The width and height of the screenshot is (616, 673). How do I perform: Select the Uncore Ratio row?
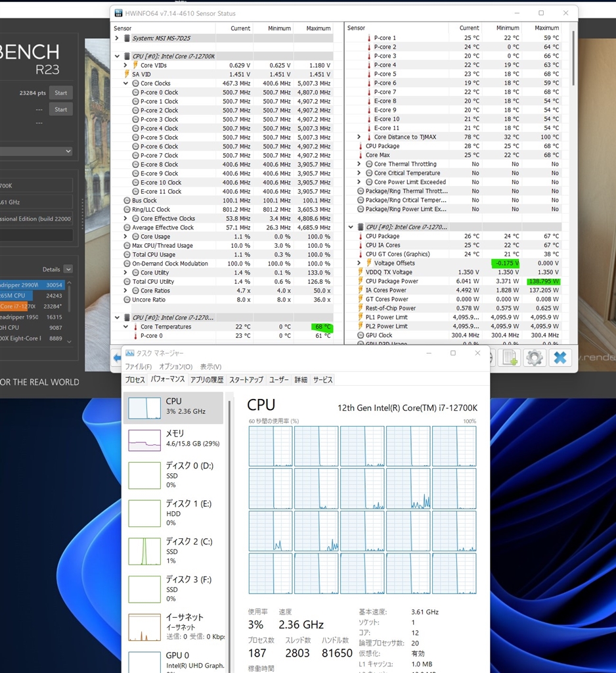coord(228,300)
